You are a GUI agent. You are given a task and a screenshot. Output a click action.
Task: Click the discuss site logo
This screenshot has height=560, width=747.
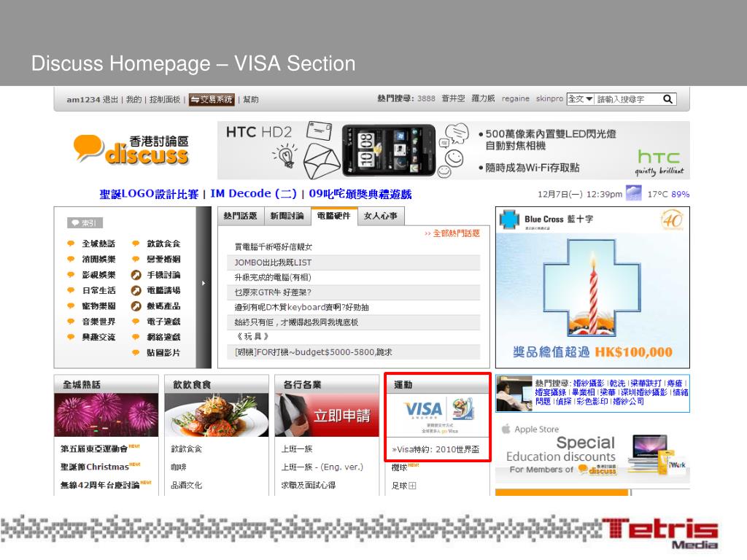(131, 149)
